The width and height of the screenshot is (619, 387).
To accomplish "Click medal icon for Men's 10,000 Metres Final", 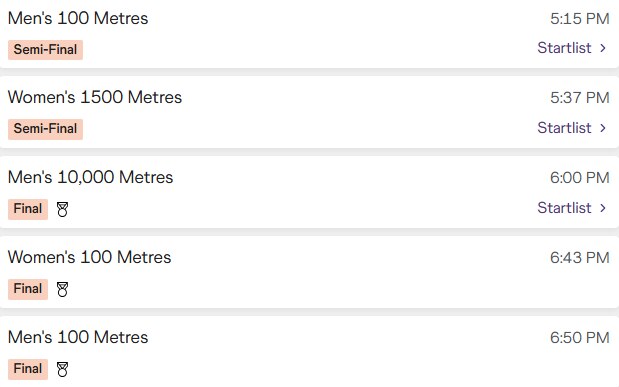I will point(62,209).
